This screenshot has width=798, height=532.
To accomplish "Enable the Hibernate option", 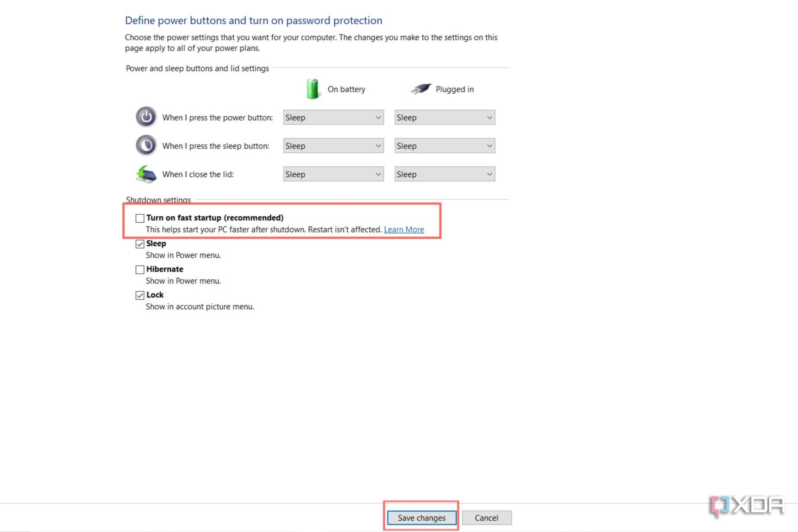I will tap(139, 269).
